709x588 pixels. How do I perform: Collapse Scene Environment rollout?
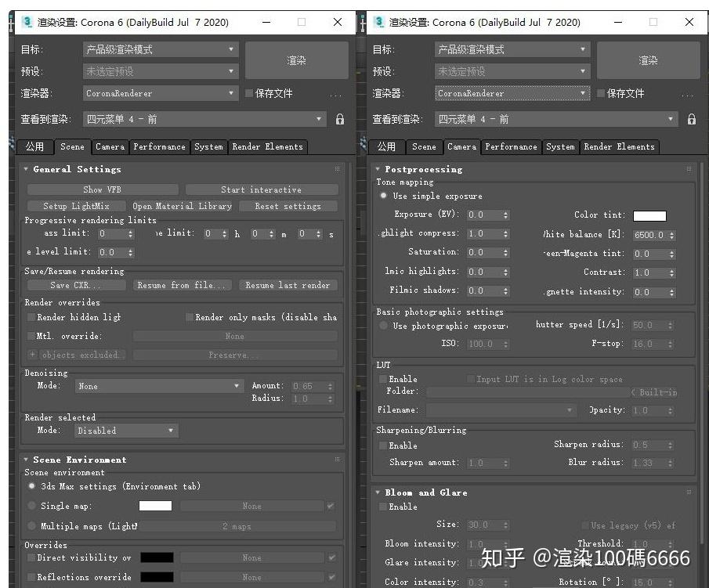point(26,459)
